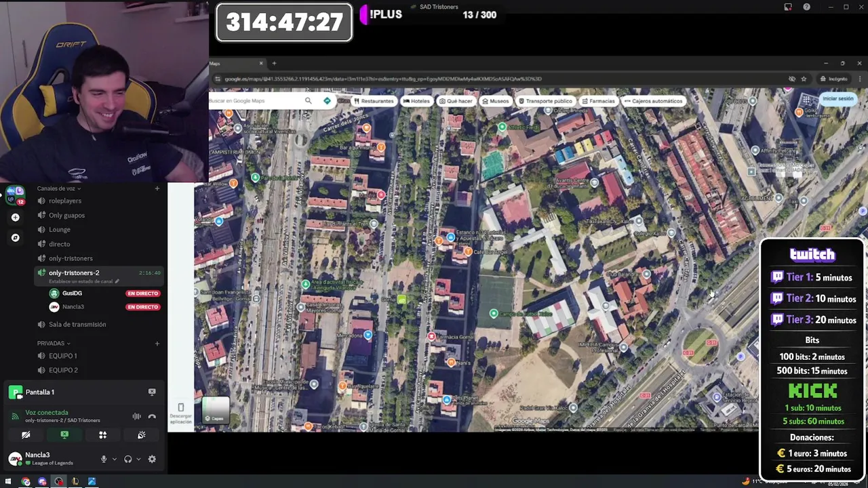The image size is (868, 488).
Task: Watch the GusiDG EN DIRECTO stream
Action: pos(142,293)
